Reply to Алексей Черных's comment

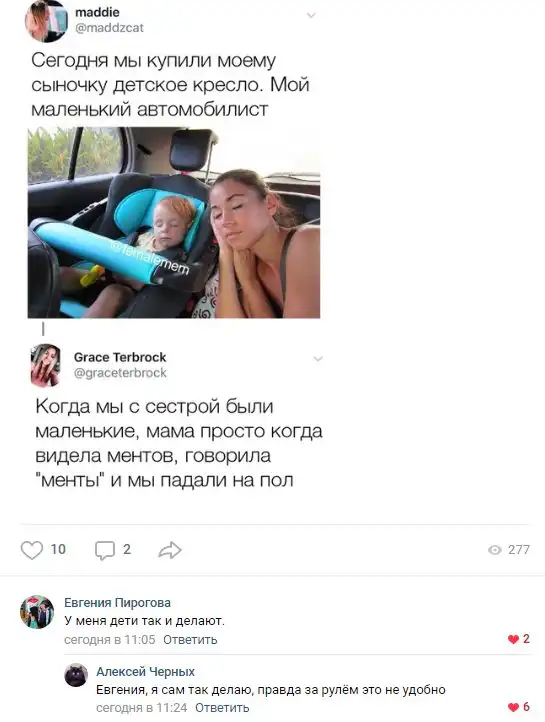pos(222,707)
